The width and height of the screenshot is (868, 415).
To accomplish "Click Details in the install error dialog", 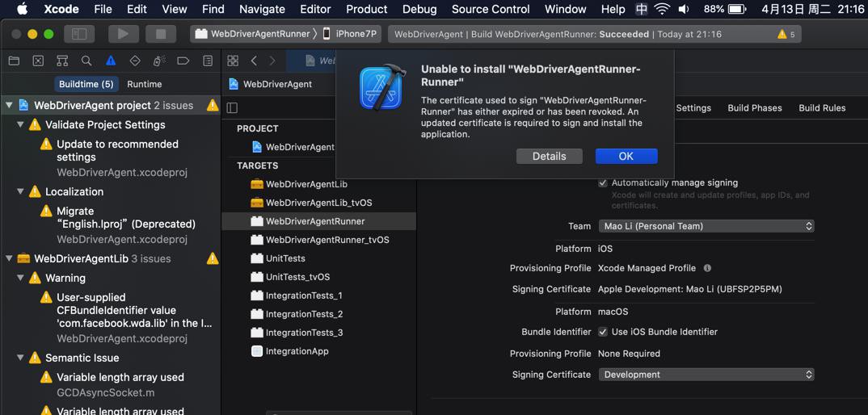I will coord(549,156).
